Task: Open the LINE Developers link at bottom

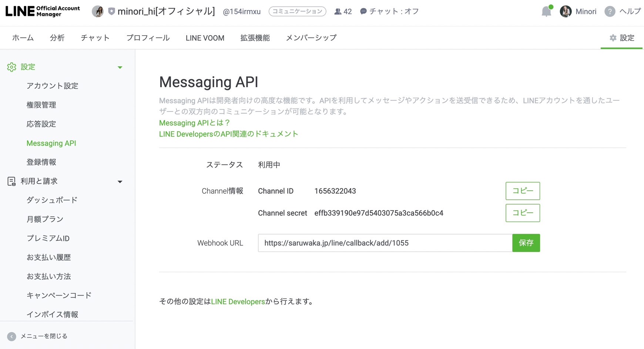Action: point(238,302)
